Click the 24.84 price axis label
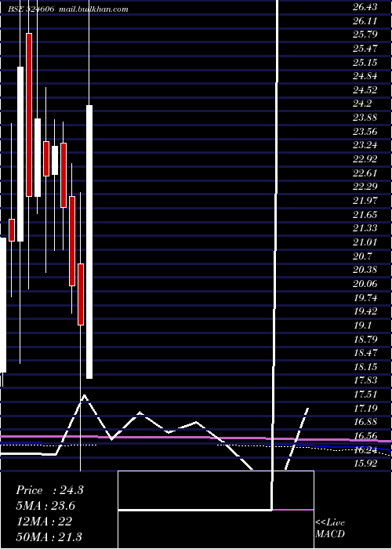The image size is (392, 549). (x=365, y=76)
